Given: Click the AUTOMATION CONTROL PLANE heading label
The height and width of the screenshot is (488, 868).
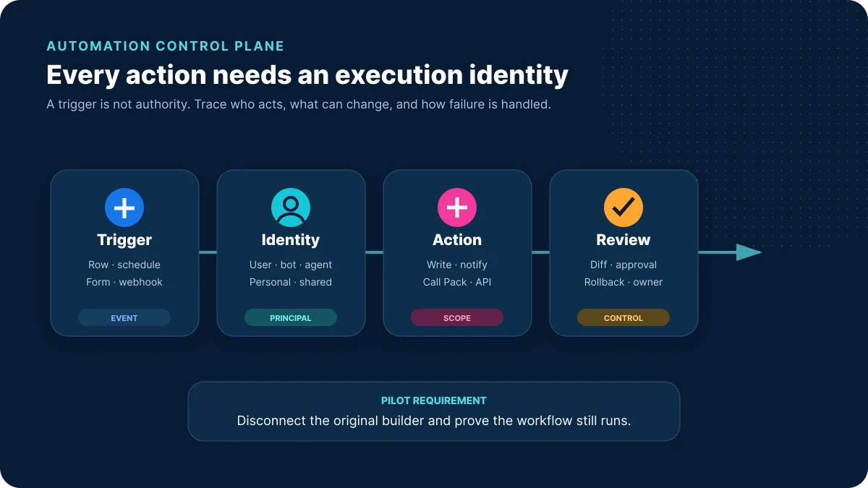Looking at the screenshot, I should (x=166, y=46).
